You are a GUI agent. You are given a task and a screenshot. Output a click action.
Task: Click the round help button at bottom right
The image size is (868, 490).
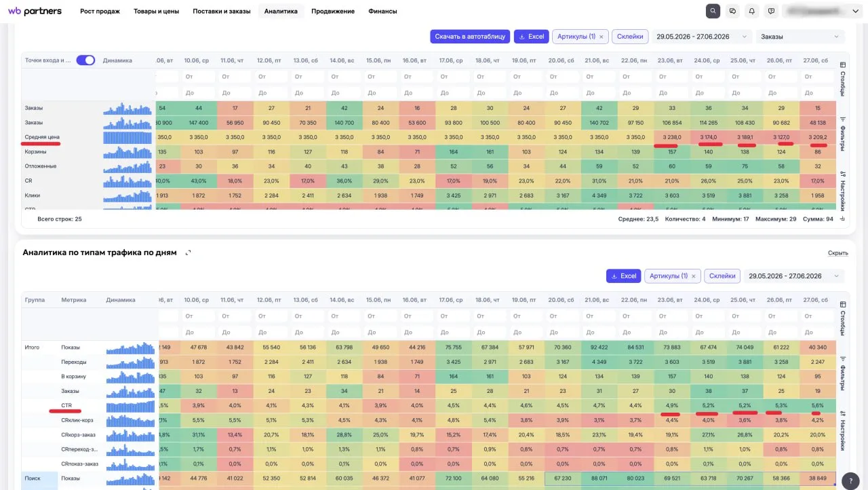[x=851, y=480]
